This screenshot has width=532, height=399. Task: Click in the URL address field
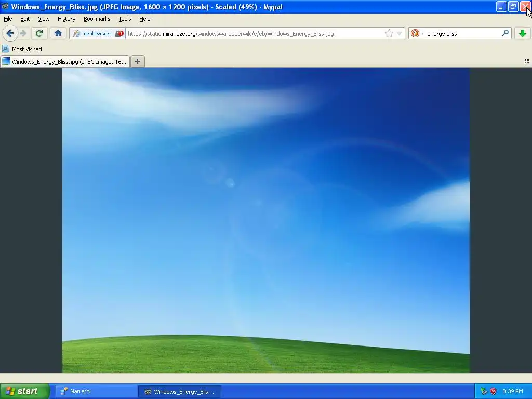coord(255,34)
